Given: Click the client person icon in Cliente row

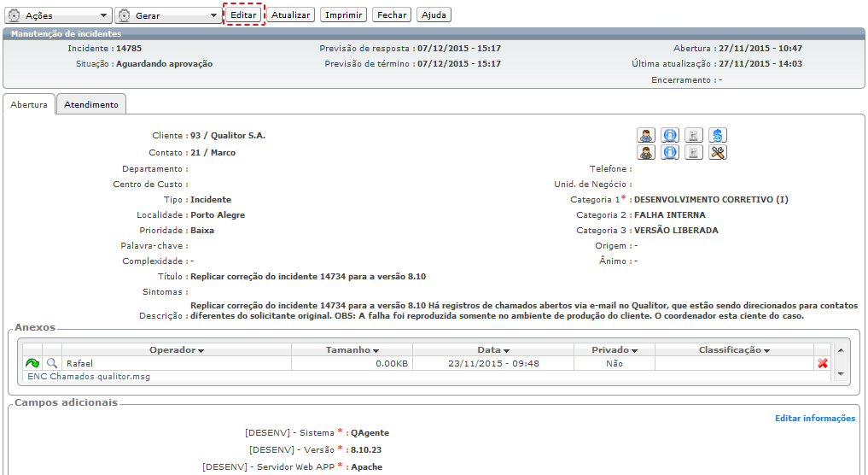Looking at the screenshot, I should 646,135.
